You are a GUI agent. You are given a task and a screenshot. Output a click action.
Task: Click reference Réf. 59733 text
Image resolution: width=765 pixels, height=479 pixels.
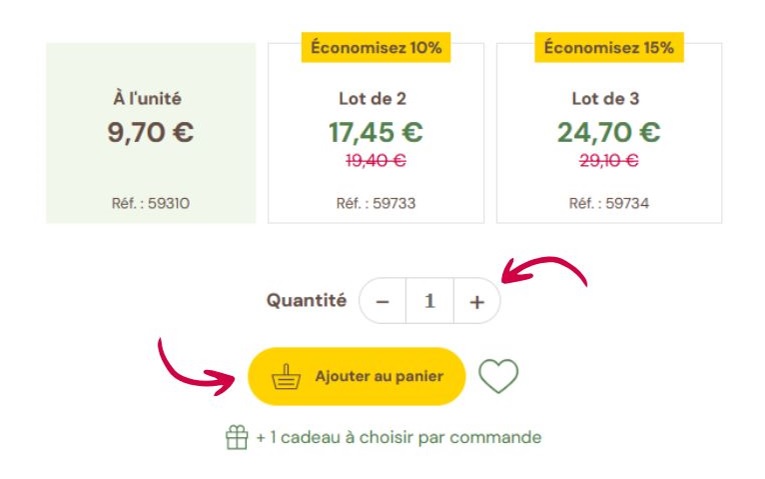point(376,203)
